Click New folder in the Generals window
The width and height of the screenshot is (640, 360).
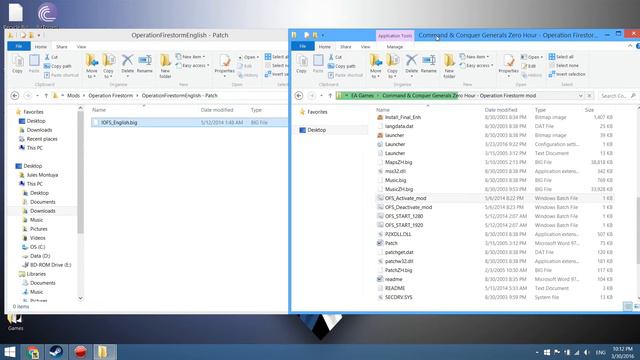click(x=449, y=66)
